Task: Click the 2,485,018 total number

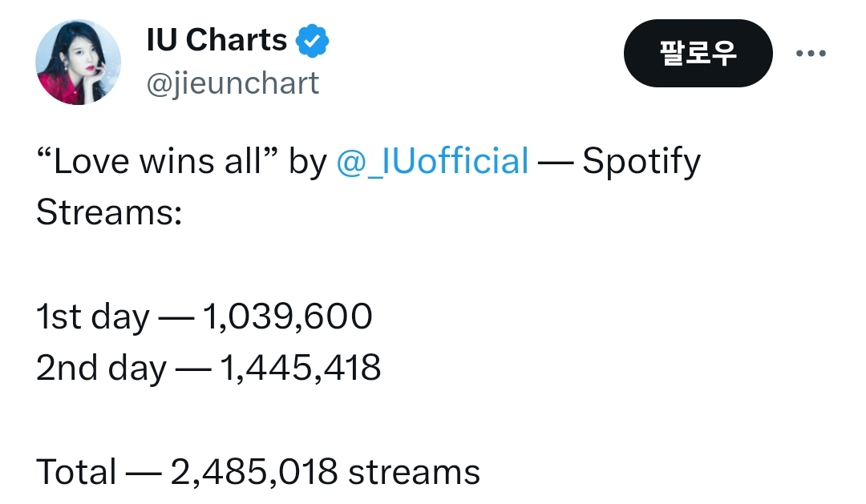Action: click(x=253, y=472)
